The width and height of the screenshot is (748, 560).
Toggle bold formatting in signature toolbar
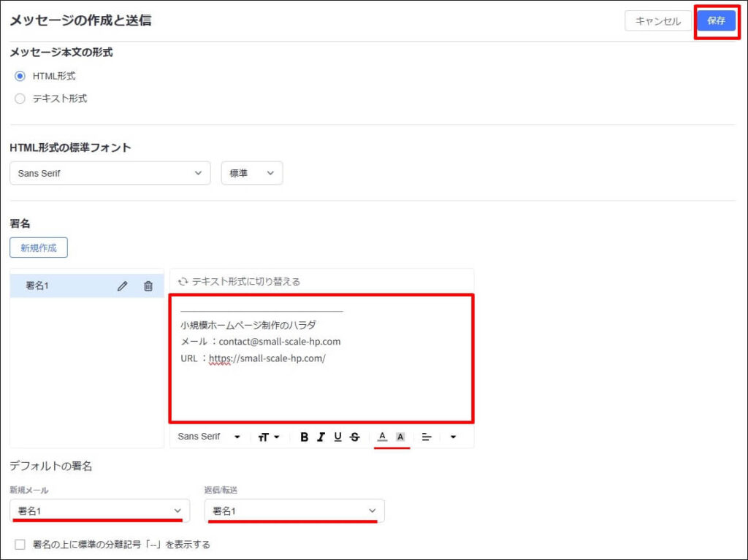click(x=304, y=437)
